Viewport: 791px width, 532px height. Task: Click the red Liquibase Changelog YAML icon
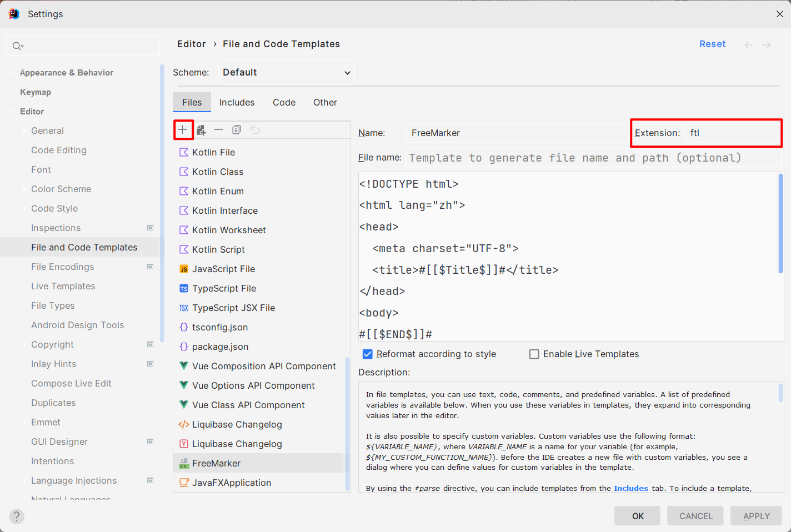(184, 444)
